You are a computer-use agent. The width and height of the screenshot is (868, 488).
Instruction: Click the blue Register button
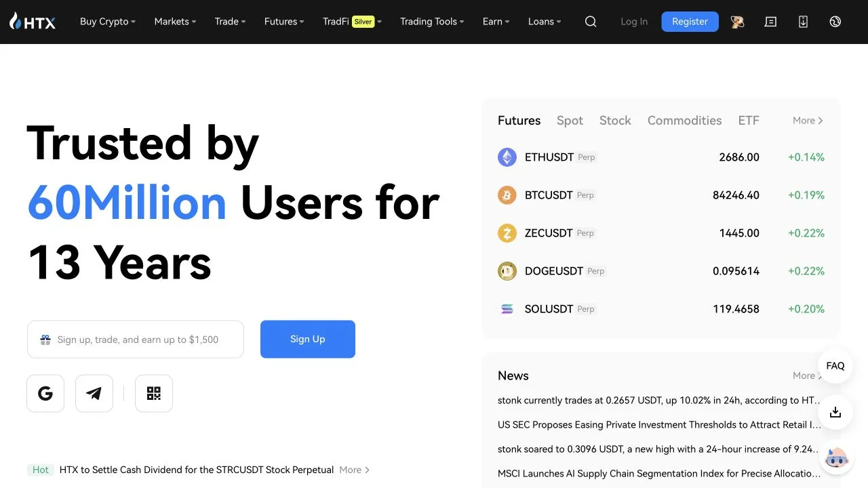click(690, 22)
